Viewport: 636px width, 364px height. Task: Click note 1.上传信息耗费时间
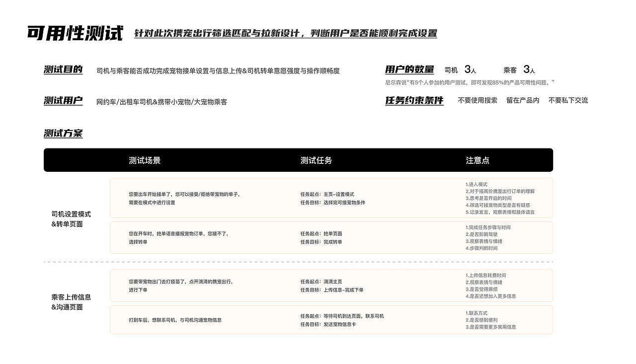click(485, 275)
